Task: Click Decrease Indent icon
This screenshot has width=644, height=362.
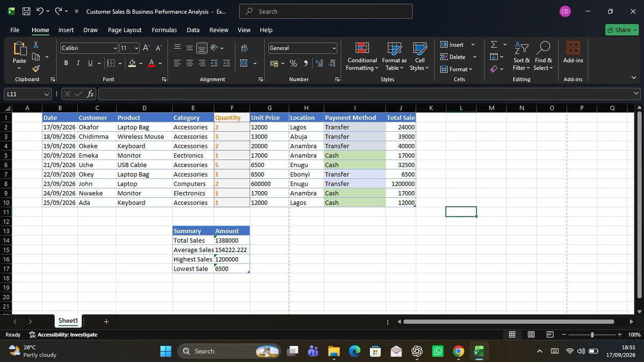Action: (214, 63)
